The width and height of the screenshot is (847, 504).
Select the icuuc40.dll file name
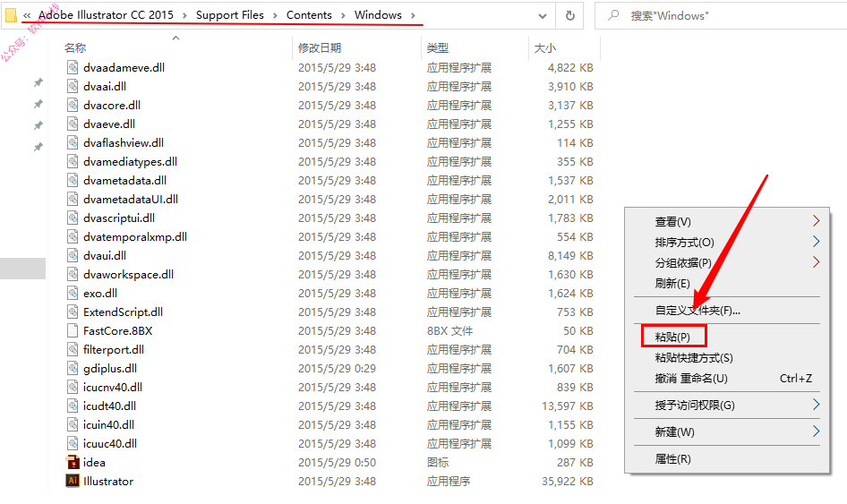110,443
